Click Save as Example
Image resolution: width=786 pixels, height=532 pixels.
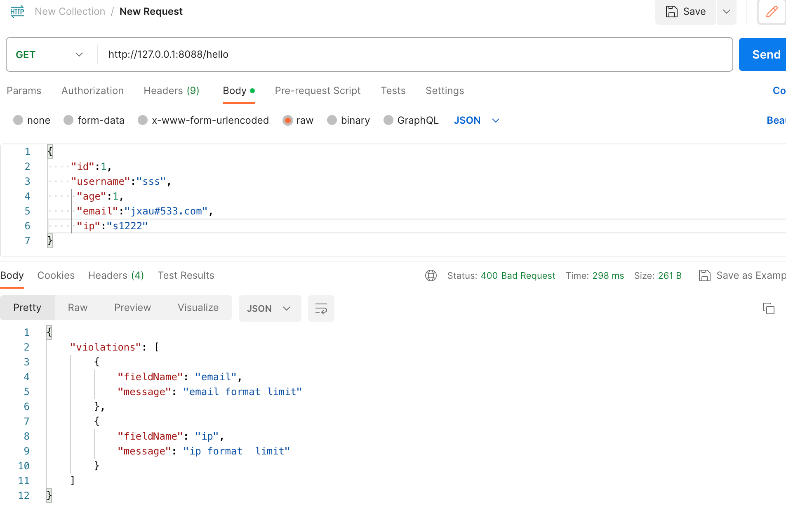(x=742, y=275)
